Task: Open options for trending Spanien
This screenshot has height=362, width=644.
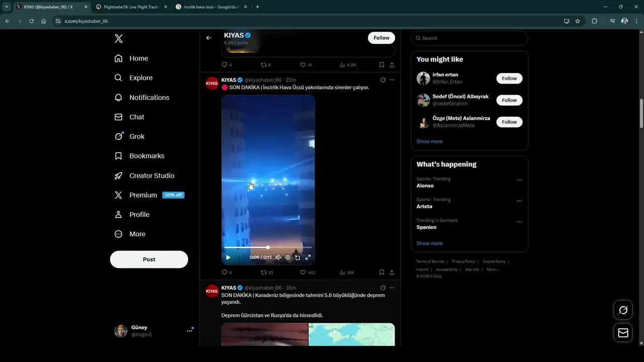Action: click(x=519, y=222)
